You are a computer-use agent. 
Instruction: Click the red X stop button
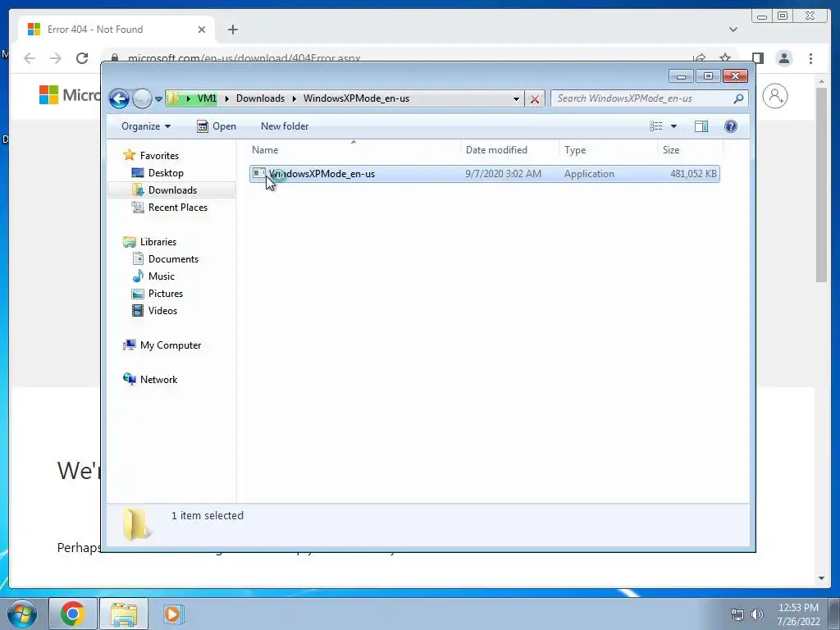pos(535,98)
